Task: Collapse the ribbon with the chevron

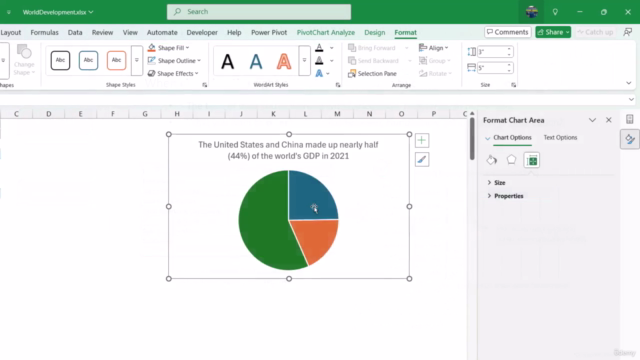Action: (x=629, y=83)
